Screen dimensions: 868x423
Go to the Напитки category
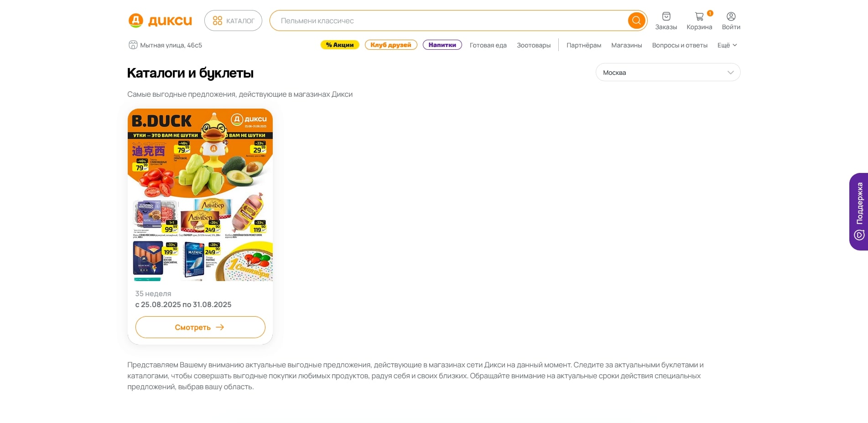click(x=442, y=45)
